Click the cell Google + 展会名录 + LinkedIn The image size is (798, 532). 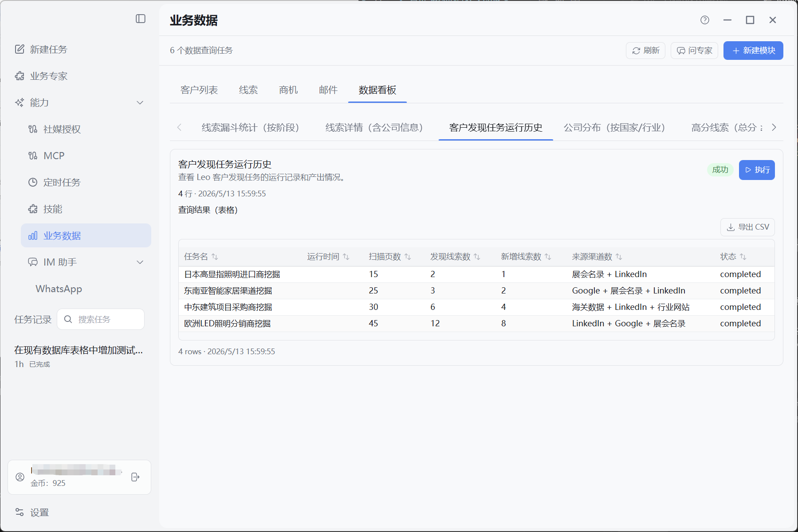coord(629,291)
